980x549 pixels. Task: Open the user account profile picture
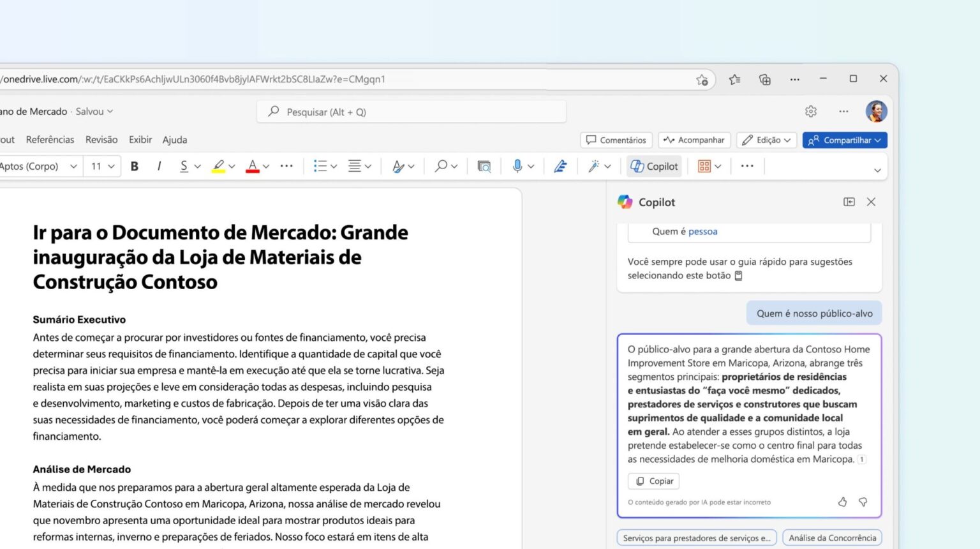pos(877,111)
